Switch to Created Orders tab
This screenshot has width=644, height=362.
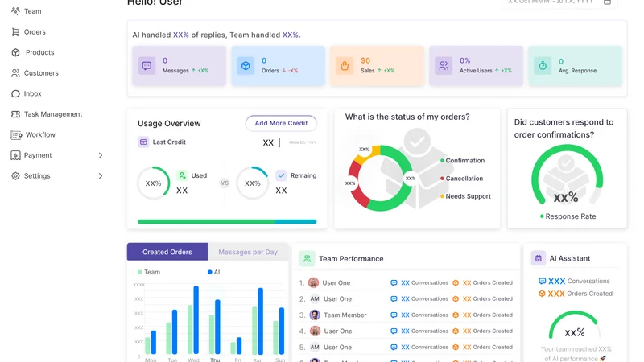pyautogui.click(x=167, y=252)
